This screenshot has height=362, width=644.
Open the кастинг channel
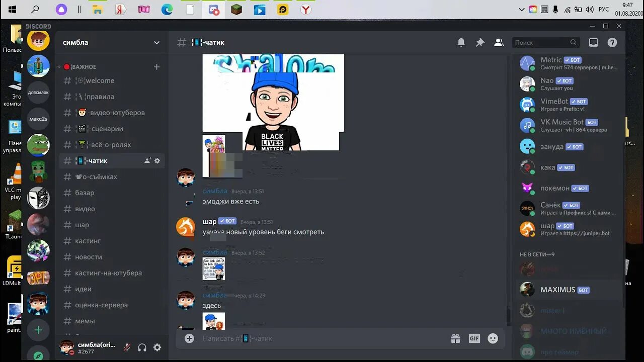[112, 241]
